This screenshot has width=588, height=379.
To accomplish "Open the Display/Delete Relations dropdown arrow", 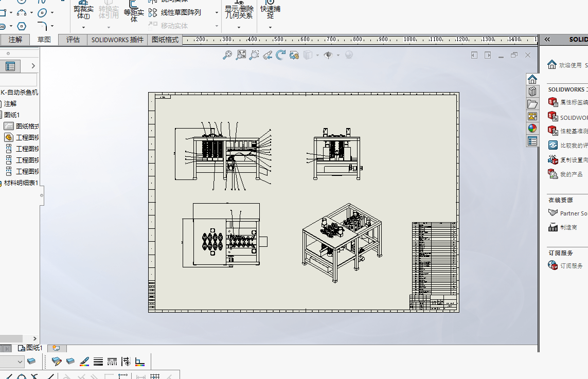I will (239, 27).
